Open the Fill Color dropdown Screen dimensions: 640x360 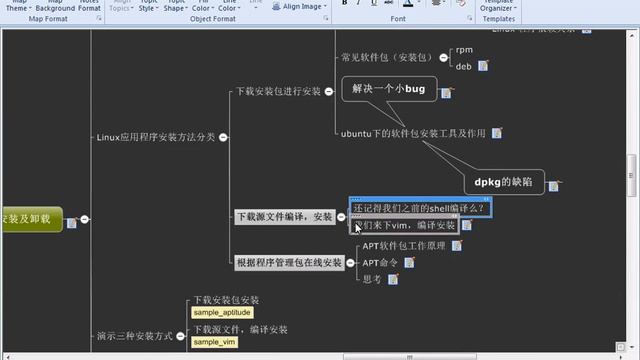tap(203, 6)
